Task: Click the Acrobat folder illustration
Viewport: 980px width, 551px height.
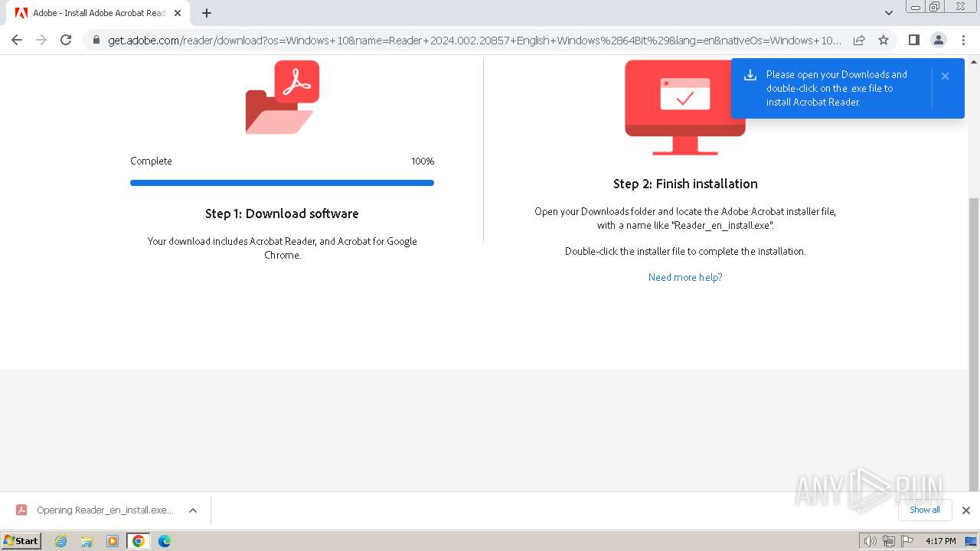Action: coord(282,97)
